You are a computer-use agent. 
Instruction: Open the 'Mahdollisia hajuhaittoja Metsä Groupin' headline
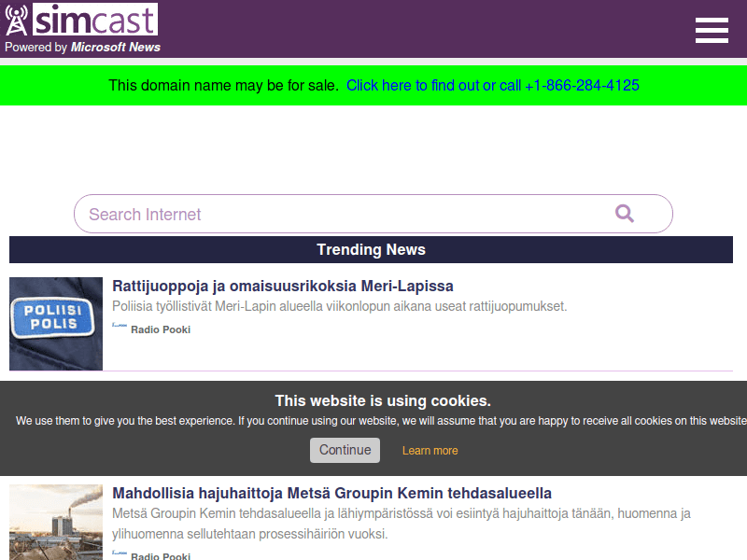pyautogui.click(x=331, y=493)
